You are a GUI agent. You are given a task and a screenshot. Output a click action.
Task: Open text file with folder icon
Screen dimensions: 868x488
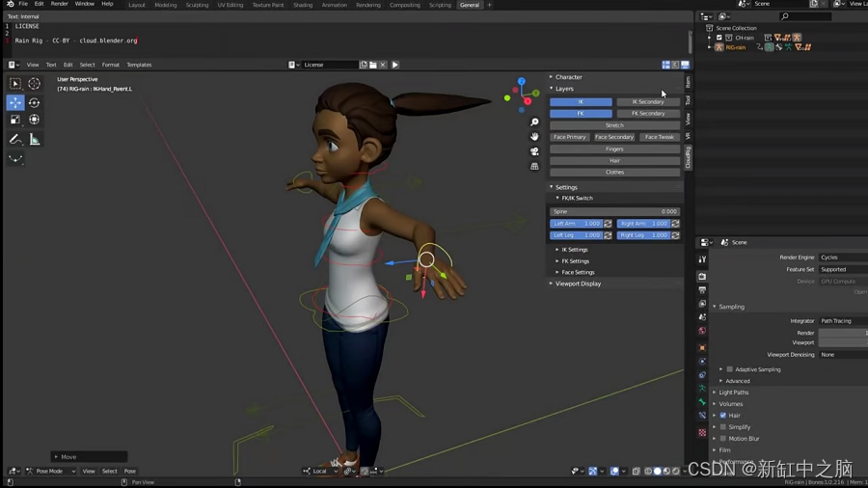point(373,65)
